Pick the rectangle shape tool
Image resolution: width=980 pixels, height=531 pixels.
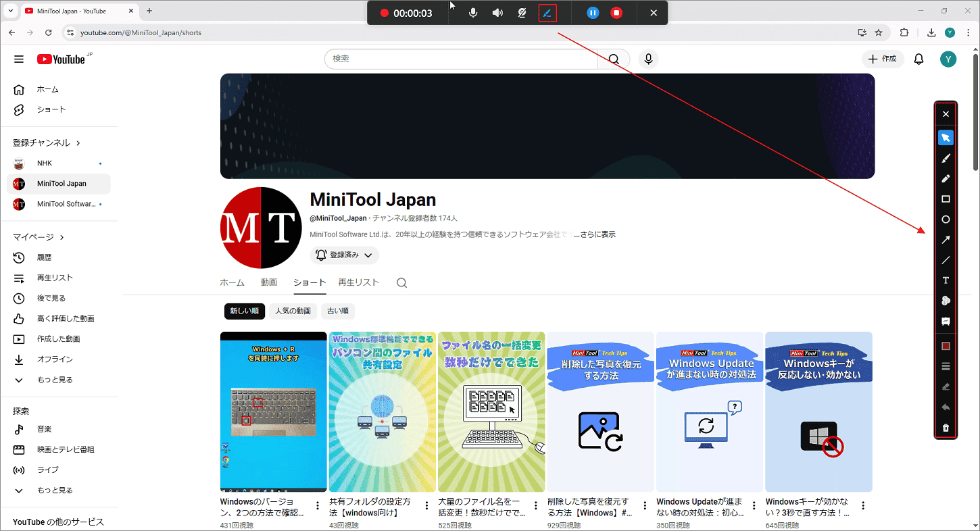pyautogui.click(x=946, y=199)
